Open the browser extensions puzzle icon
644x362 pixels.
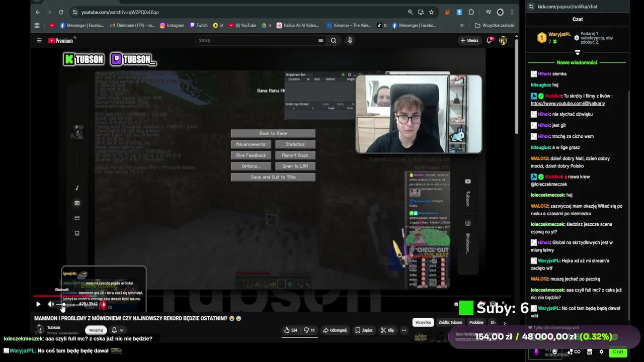(x=471, y=12)
